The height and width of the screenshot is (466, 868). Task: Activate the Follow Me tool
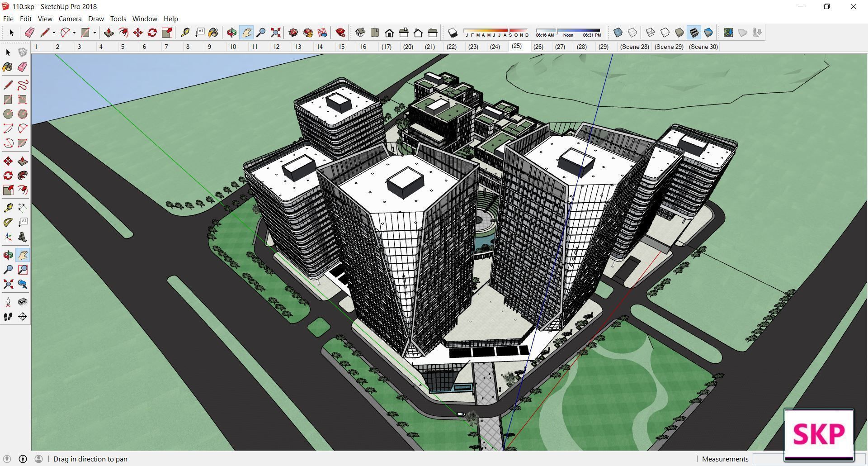pos(23,176)
